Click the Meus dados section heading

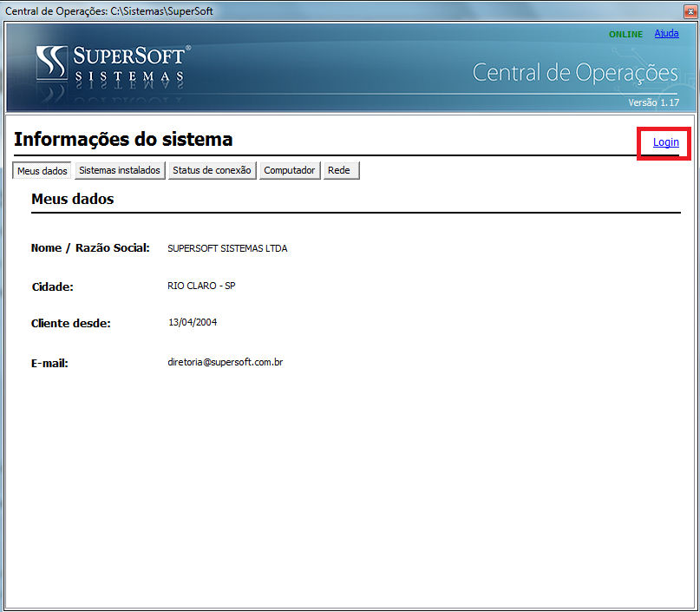[x=72, y=199]
